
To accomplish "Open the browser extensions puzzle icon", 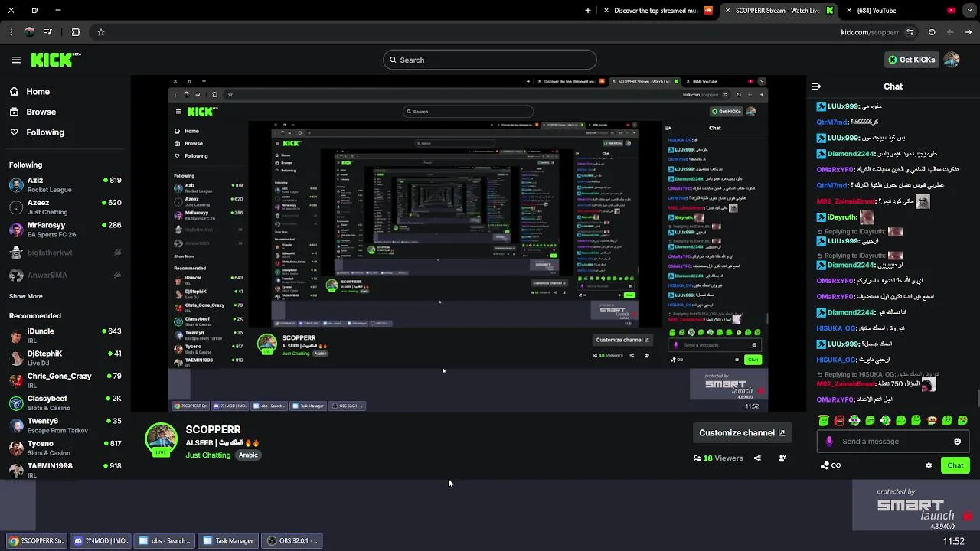I will coord(76,32).
